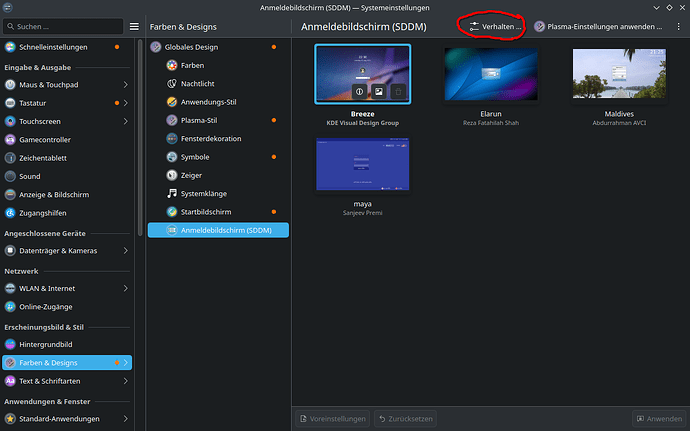Image resolution: width=690 pixels, height=431 pixels.
Task: Open Gamecontroller settings
Action: coord(67,140)
